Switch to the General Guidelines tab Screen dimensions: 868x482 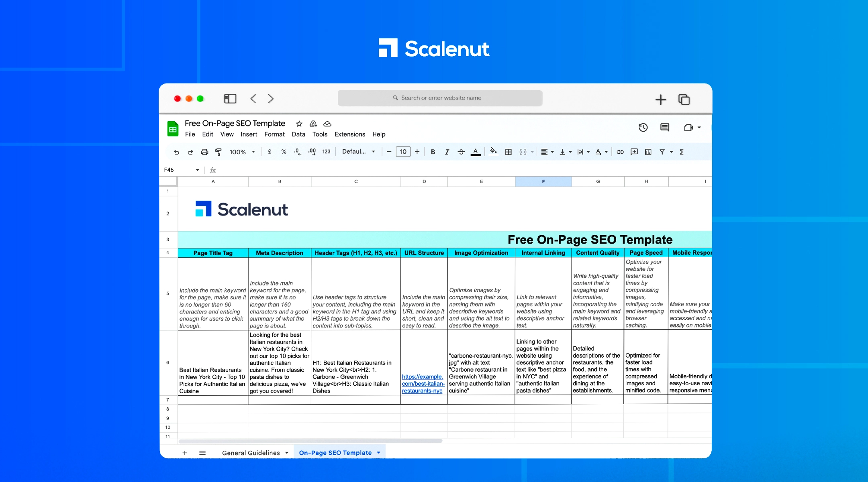250,453
